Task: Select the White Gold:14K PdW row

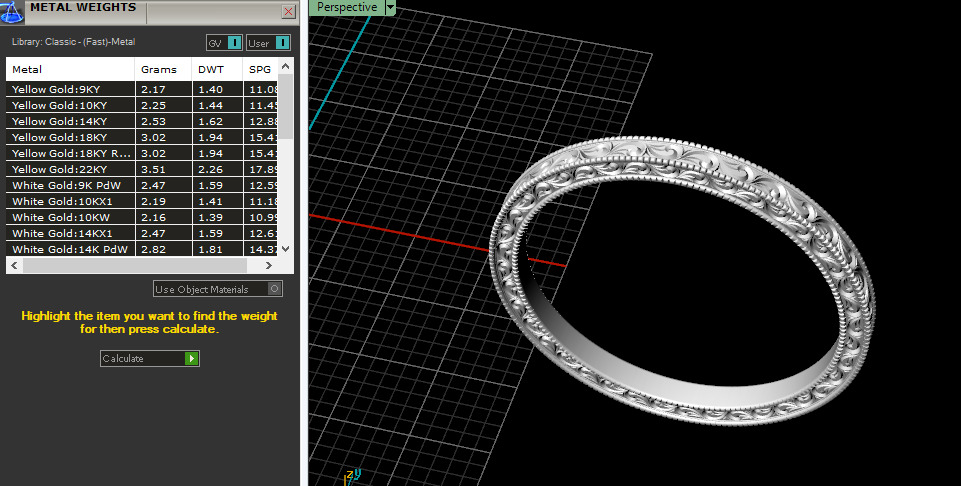Action: pos(142,249)
